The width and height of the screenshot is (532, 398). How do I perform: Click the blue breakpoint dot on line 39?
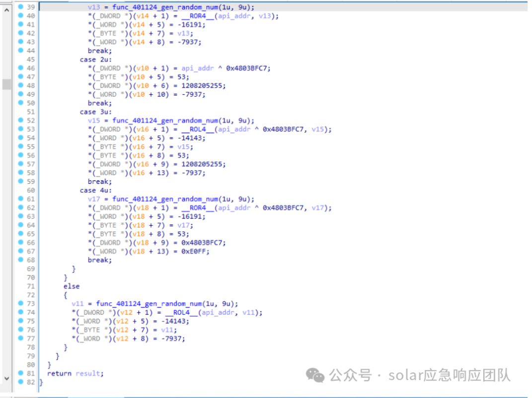(x=20, y=7)
